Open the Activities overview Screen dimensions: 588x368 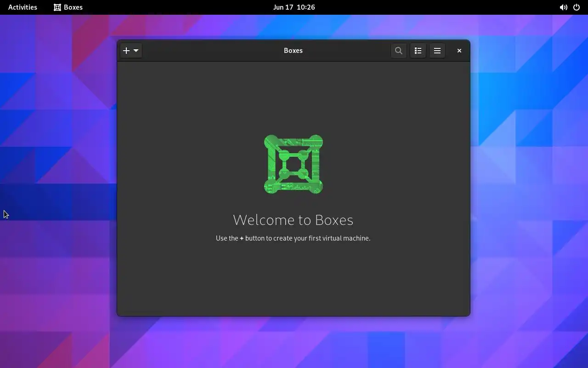tap(23, 7)
